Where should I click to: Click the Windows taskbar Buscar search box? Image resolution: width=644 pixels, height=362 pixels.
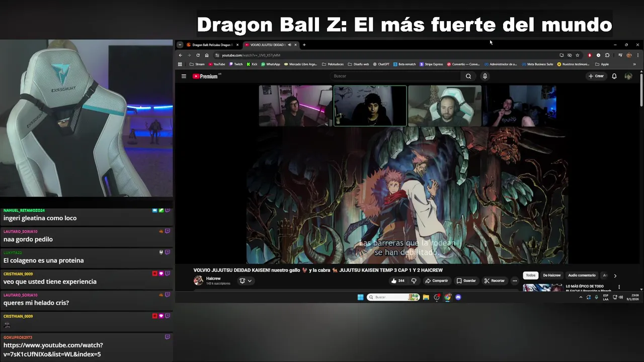click(393, 297)
